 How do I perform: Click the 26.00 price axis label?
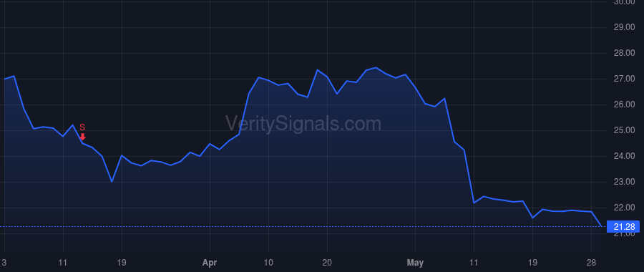[x=624, y=105]
